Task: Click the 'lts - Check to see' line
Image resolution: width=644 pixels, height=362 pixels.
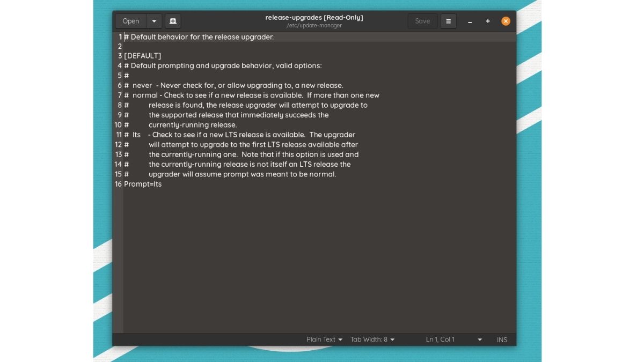Action: (239, 135)
